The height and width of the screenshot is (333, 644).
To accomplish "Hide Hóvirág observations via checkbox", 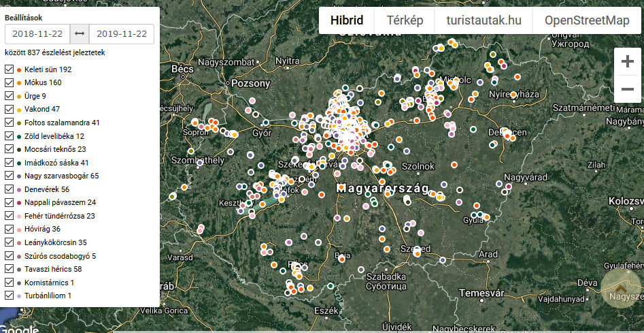I will 10,229.
